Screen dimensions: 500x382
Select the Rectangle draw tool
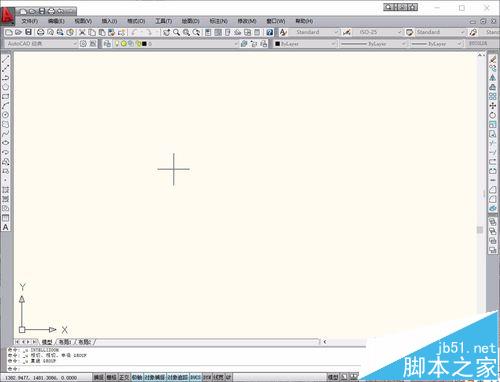coord(6,96)
